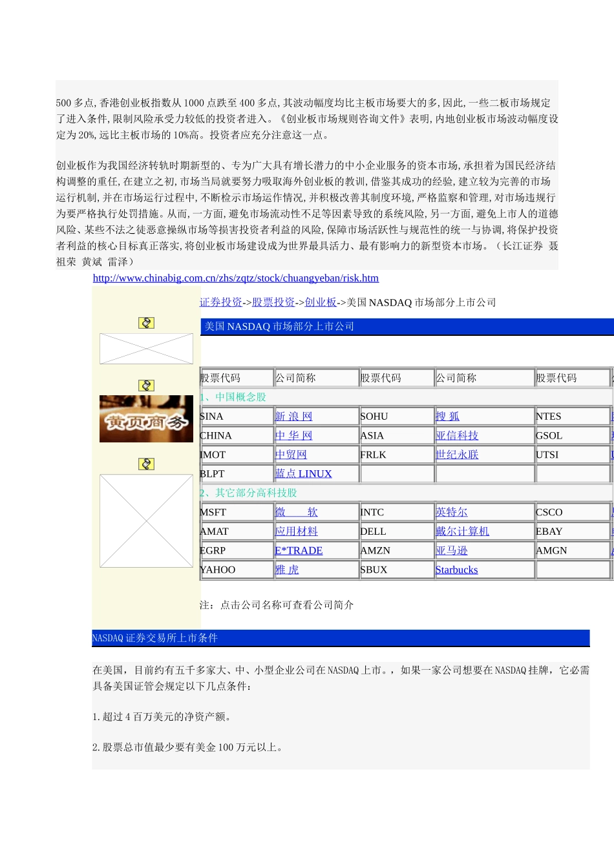Open the 新浪网 company link
The image size is (614, 868).
click(293, 417)
